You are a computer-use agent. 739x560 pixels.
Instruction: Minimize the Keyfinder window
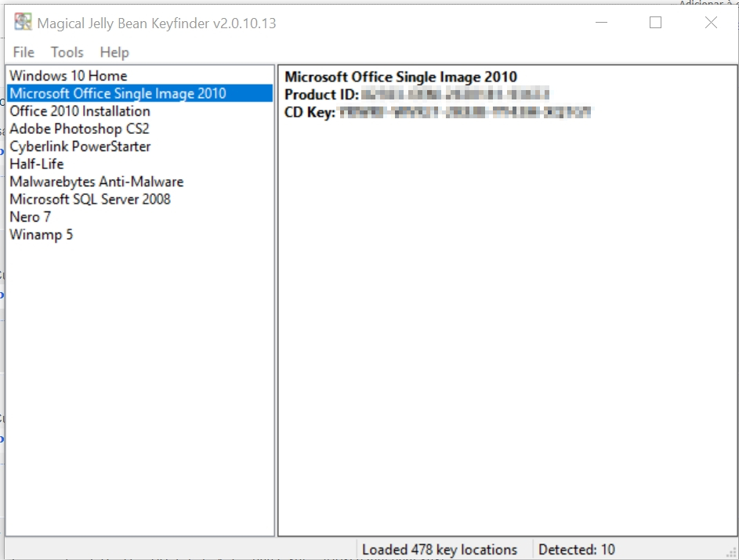tap(601, 22)
